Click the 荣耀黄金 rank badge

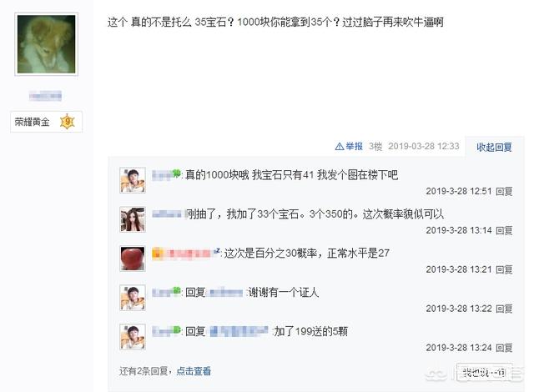pos(47,122)
